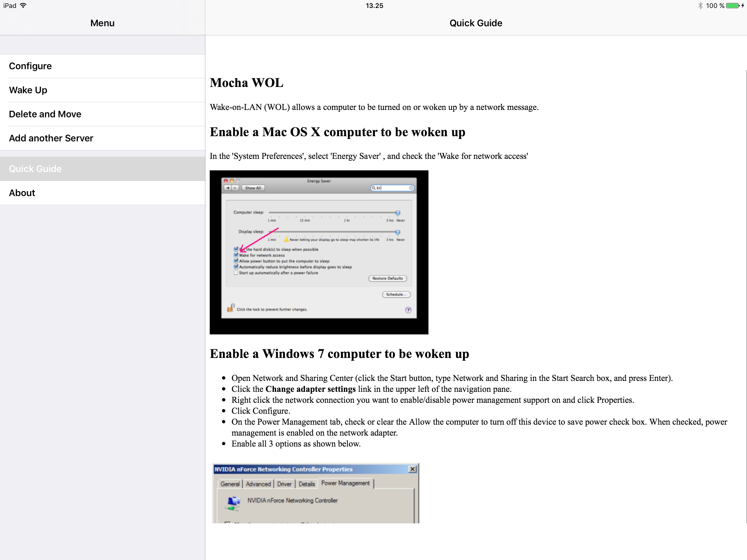Click the Energy Saver search field

[x=392, y=188]
